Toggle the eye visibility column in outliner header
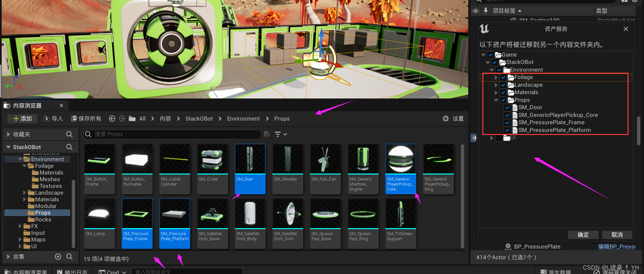Image resolution: width=644 pixels, height=274 pixels. coord(476,11)
